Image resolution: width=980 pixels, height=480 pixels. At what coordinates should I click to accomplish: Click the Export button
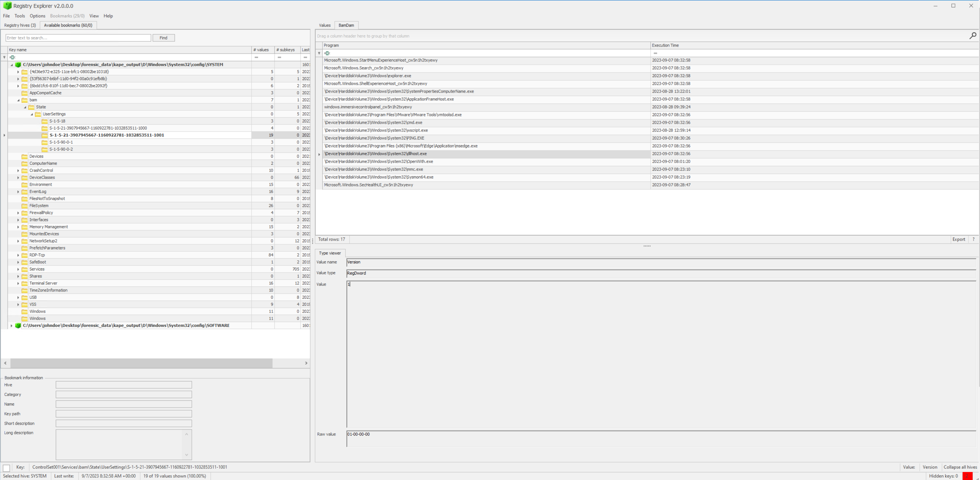(x=958, y=239)
